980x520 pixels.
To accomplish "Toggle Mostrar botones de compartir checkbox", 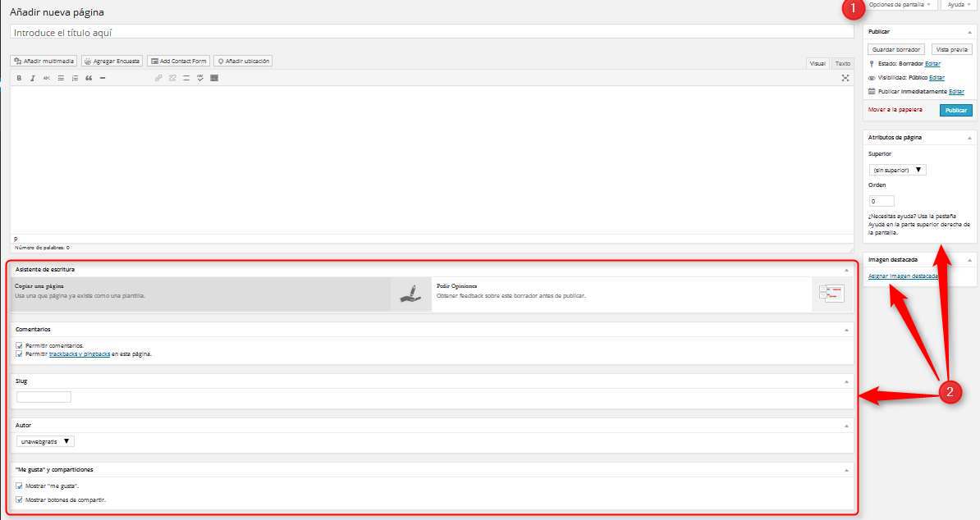I will click(x=19, y=499).
